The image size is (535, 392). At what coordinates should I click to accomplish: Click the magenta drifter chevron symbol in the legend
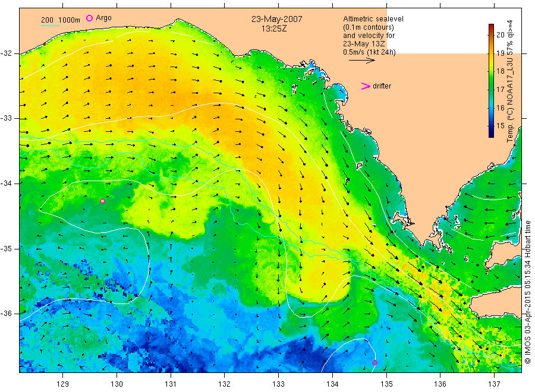[x=366, y=86]
